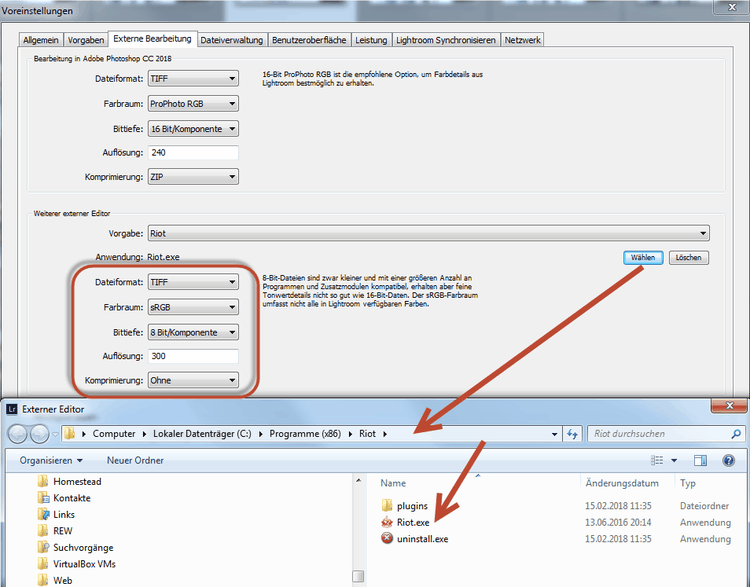Open the ProPhoto RGB Farbraum dropdown
This screenshot has height=587, width=750.
point(193,103)
